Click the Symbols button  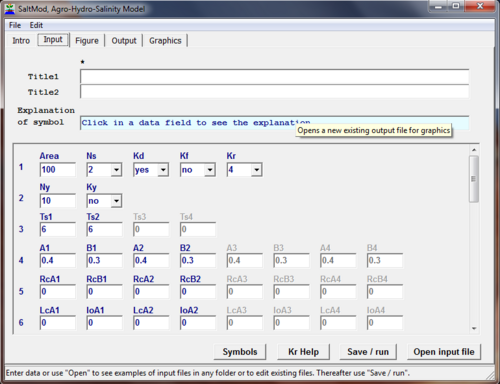point(240,352)
